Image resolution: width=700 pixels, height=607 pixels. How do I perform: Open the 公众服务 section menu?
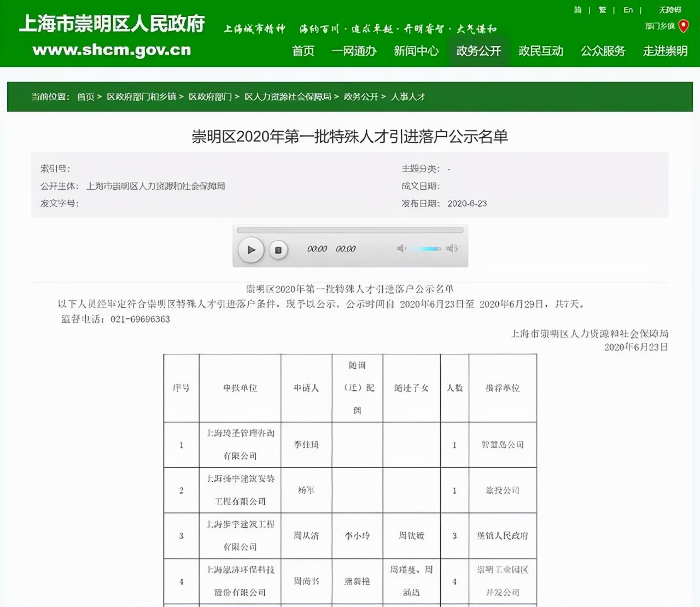(602, 51)
